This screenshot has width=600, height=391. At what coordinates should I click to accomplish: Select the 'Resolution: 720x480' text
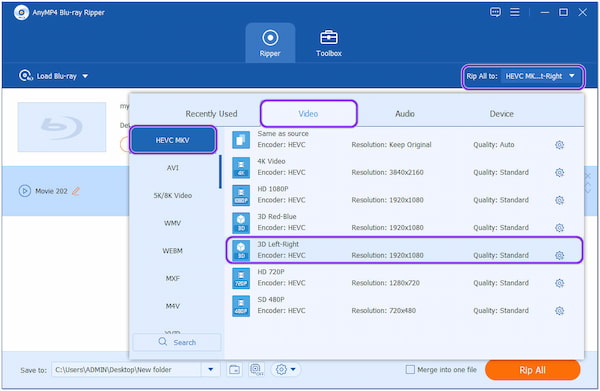click(x=383, y=311)
